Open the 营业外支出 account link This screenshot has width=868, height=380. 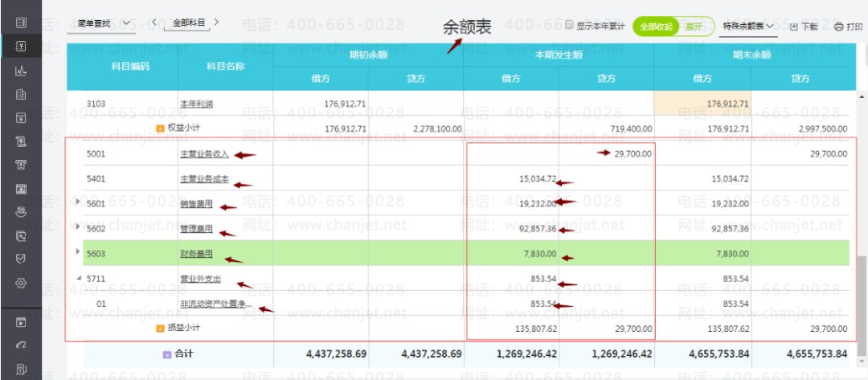pyautogui.click(x=200, y=279)
